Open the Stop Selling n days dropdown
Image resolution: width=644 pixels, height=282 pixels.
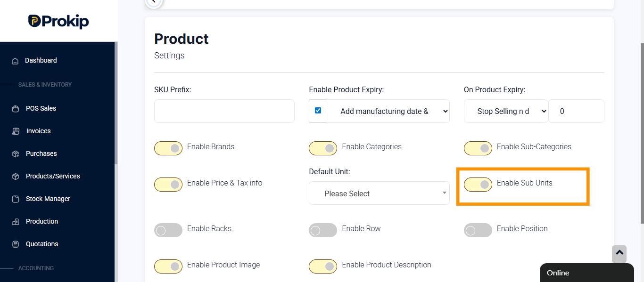click(x=506, y=111)
